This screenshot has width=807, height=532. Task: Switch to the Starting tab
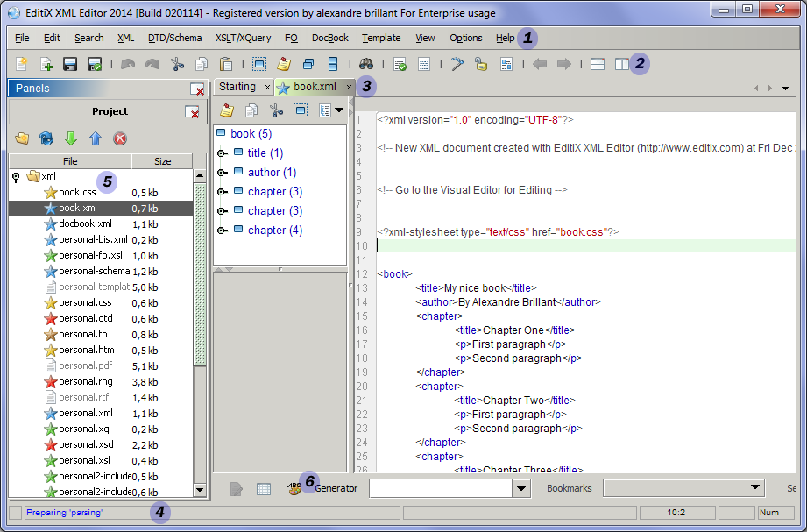point(237,87)
